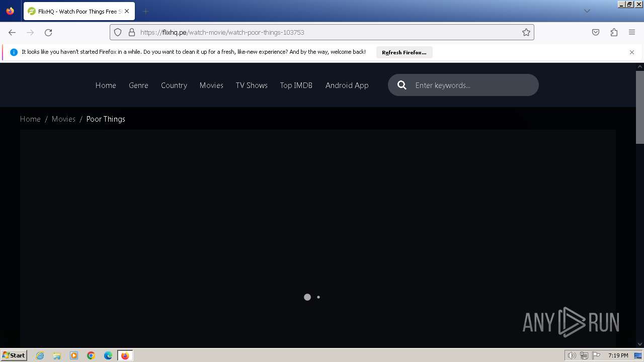Click Home in the breadcrumb
Screen dimensions: 644x362
[30, 119]
